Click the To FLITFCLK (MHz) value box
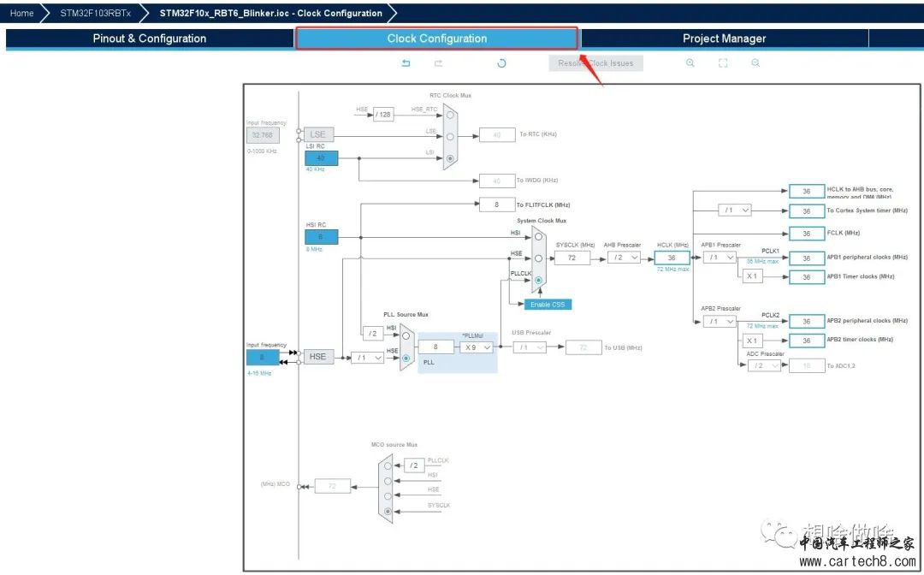Image resolution: width=924 pixels, height=575 pixels. click(x=497, y=205)
